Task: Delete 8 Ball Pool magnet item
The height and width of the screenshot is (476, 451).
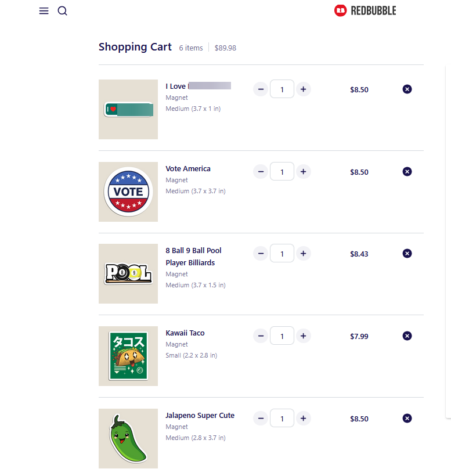Action: tap(407, 254)
